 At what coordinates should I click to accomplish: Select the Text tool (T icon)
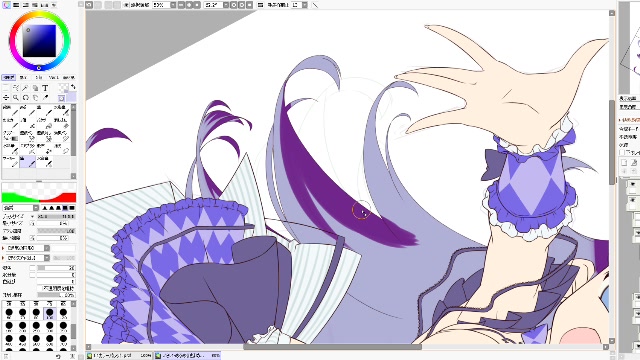[x=45, y=88]
